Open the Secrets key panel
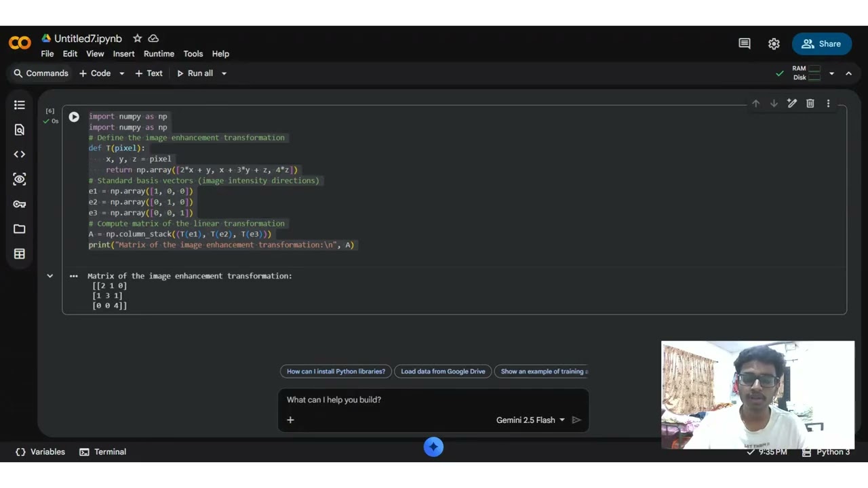Viewport: 868px width, 488px height. click(x=20, y=204)
